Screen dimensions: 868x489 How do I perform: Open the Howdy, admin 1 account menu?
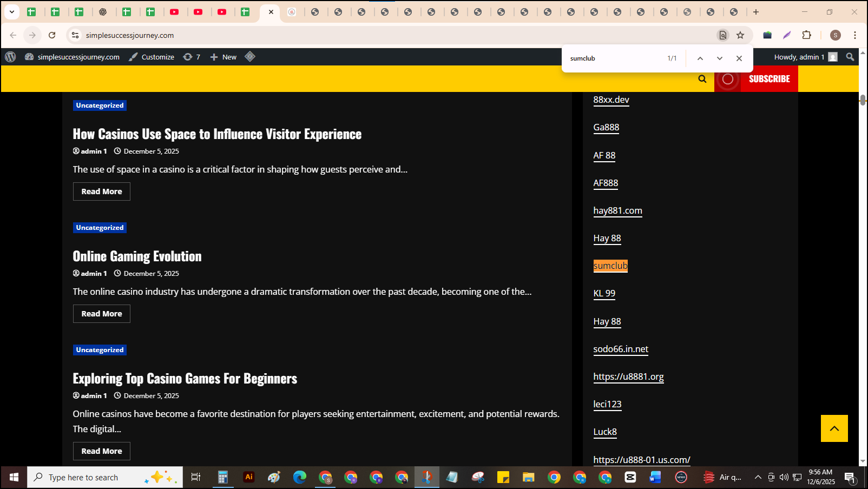pyautogui.click(x=805, y=57)
